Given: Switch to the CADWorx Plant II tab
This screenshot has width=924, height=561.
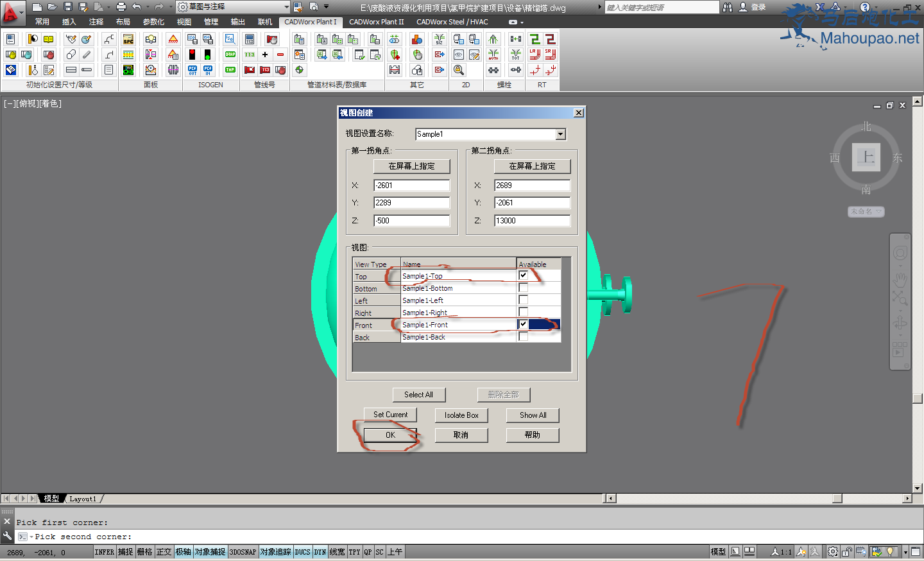Looking at the screenshot, I should pos(377,22).
